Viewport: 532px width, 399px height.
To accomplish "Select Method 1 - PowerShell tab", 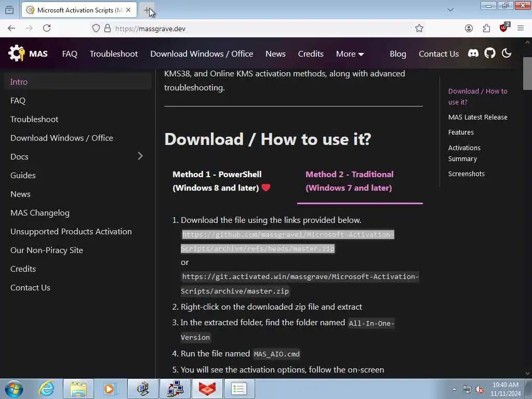I will click(221, 181).
